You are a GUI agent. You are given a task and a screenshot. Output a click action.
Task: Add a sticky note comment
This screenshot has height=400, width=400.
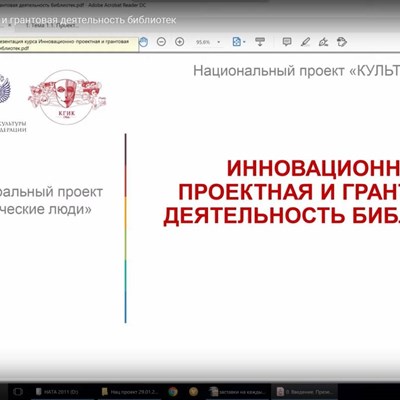pos(287,42)
